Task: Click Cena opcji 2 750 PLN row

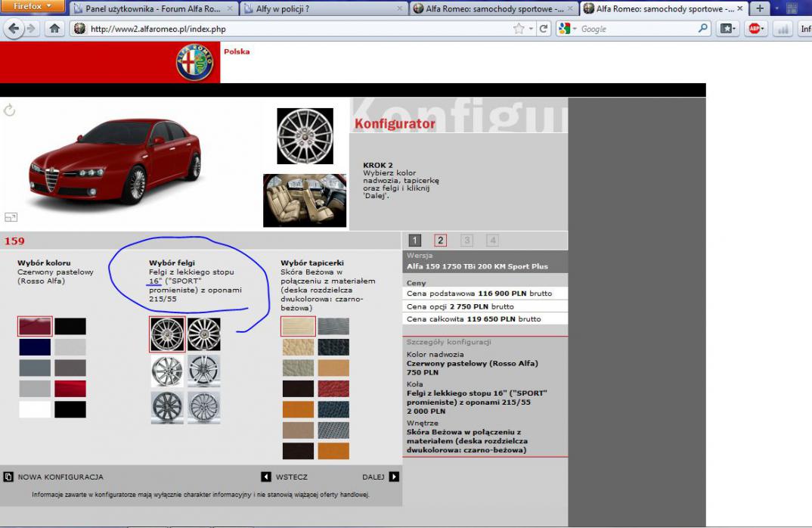Action: (x=485, y=306)
